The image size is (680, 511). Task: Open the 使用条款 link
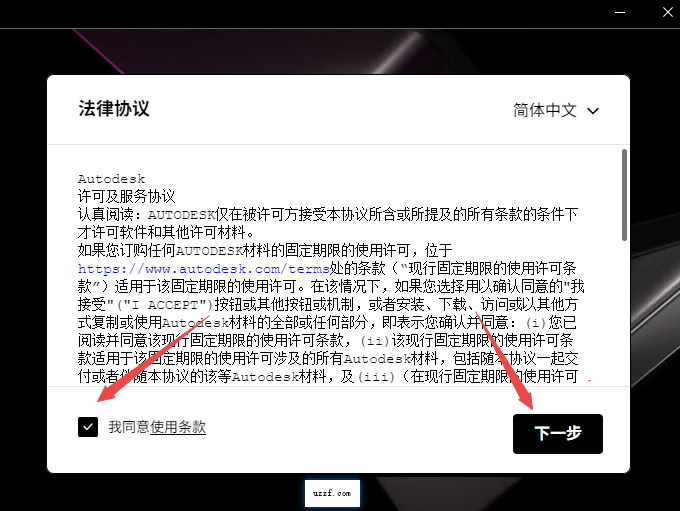pos(178,427)
